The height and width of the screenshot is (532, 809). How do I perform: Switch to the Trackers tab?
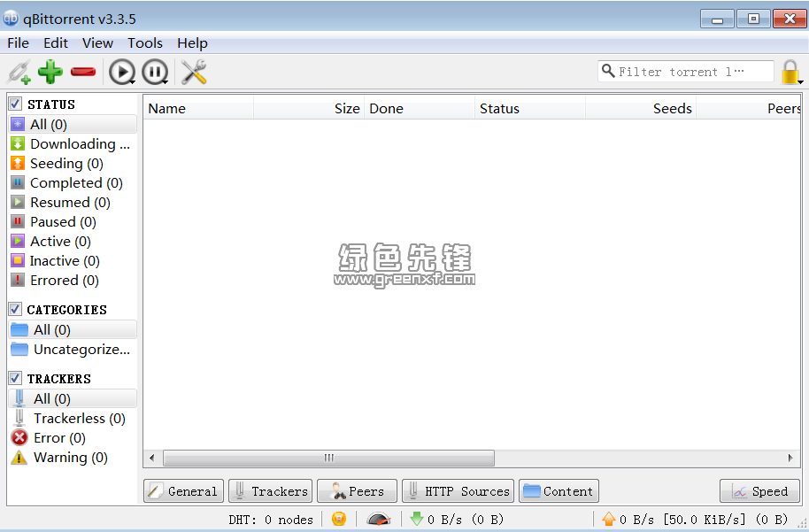click(270, 490)
